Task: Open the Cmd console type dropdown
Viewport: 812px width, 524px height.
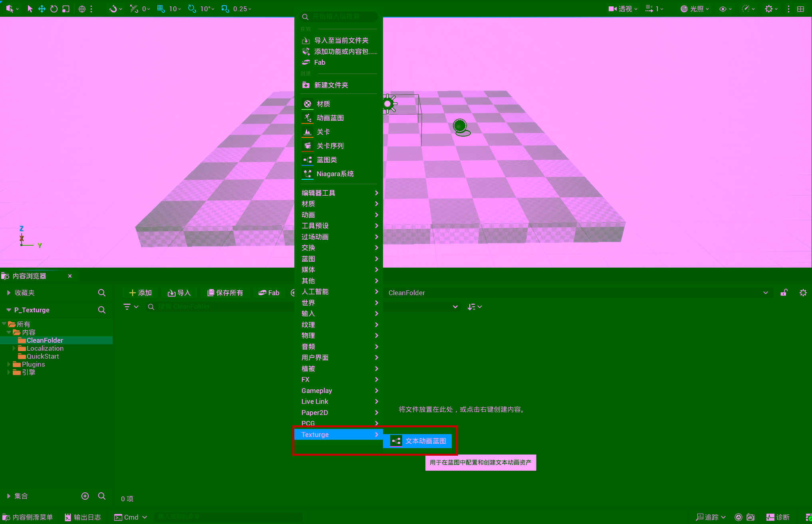Action: (x=131, y=517)
